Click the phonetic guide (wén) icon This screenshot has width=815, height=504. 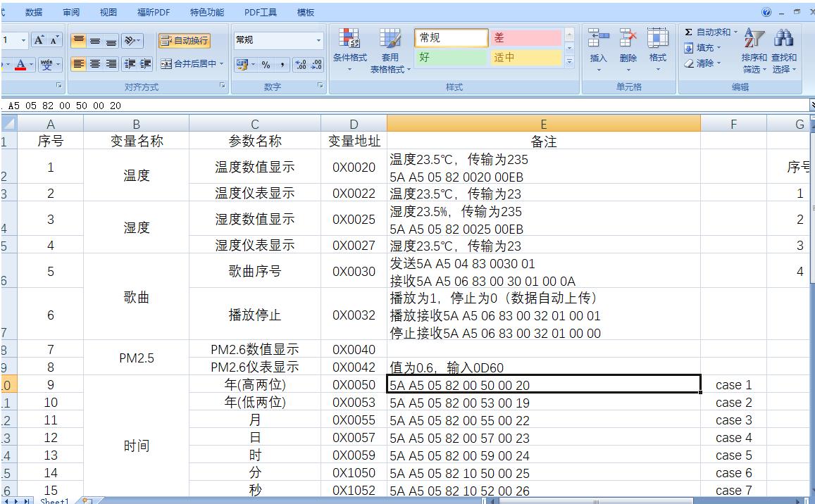46,65
